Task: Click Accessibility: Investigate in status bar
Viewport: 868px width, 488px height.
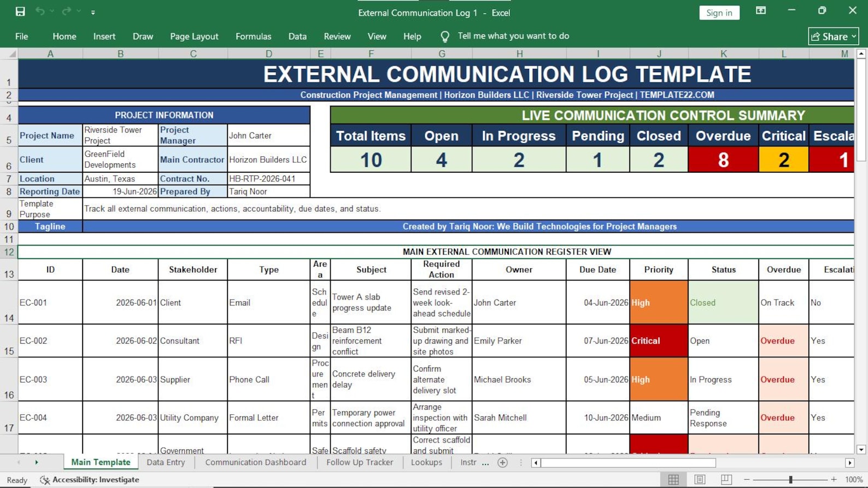Action: (x=90, y=479)
